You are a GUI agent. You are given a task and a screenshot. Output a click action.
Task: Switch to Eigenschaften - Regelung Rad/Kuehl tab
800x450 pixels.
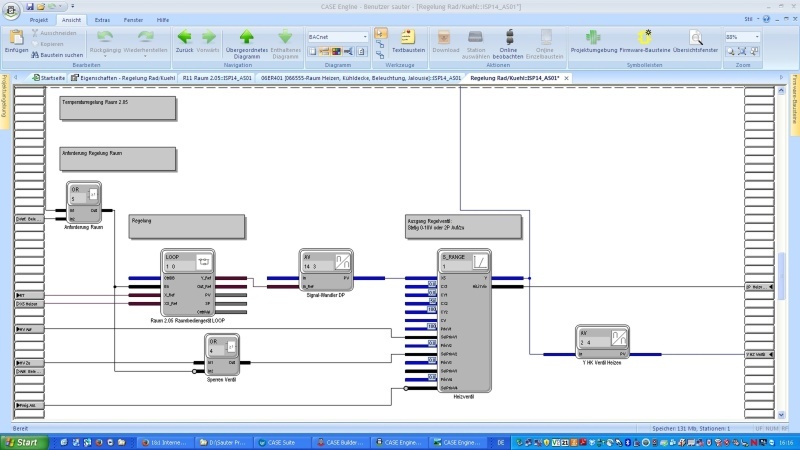click(x=123, y=78)
